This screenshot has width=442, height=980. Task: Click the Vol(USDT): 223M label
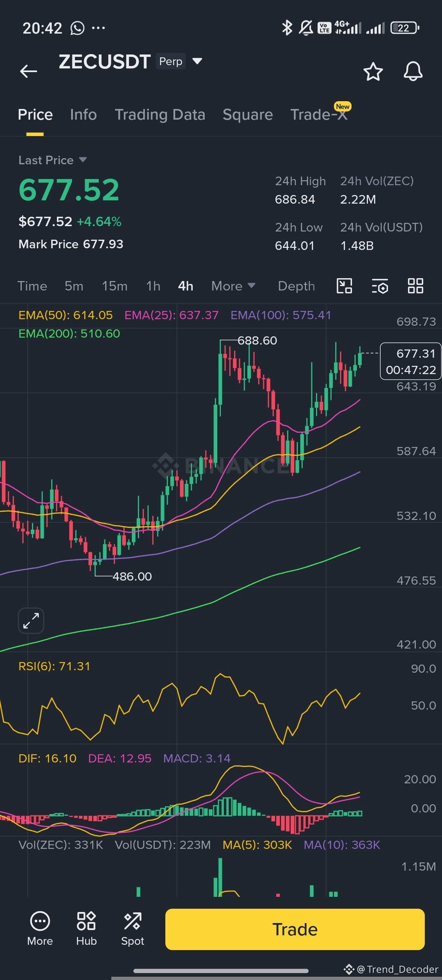162,845
